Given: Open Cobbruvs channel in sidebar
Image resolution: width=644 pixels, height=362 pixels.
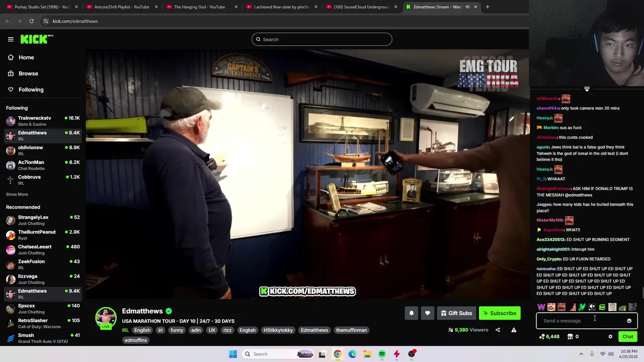Looking at the screenshot, I should (x=43, y=179).
